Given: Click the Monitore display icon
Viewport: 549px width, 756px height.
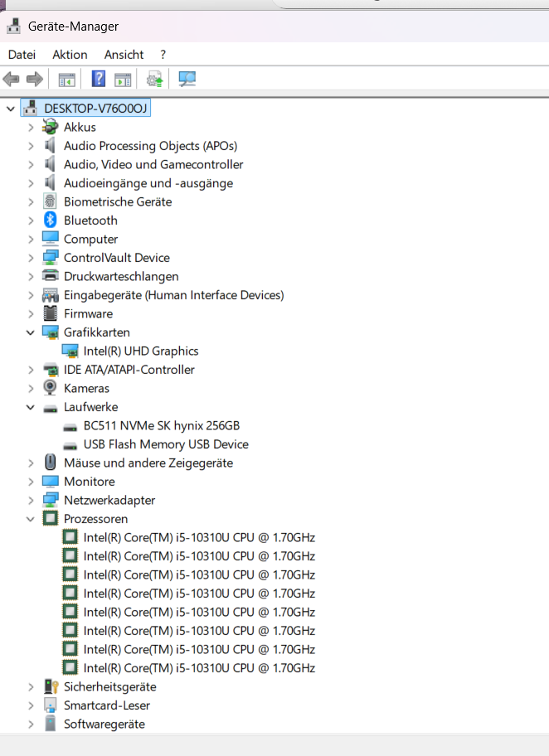Looking at the screenshot, I should coord(50,481).
